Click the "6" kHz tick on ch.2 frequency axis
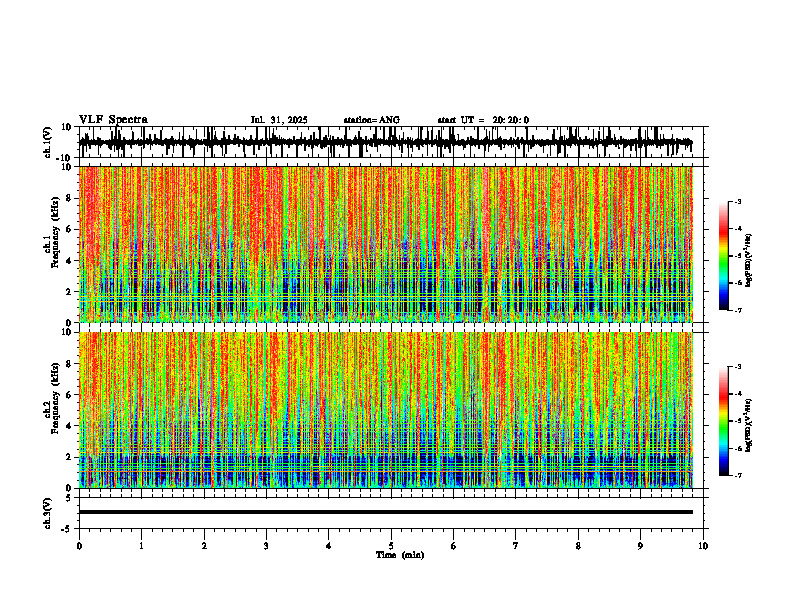 69,395
